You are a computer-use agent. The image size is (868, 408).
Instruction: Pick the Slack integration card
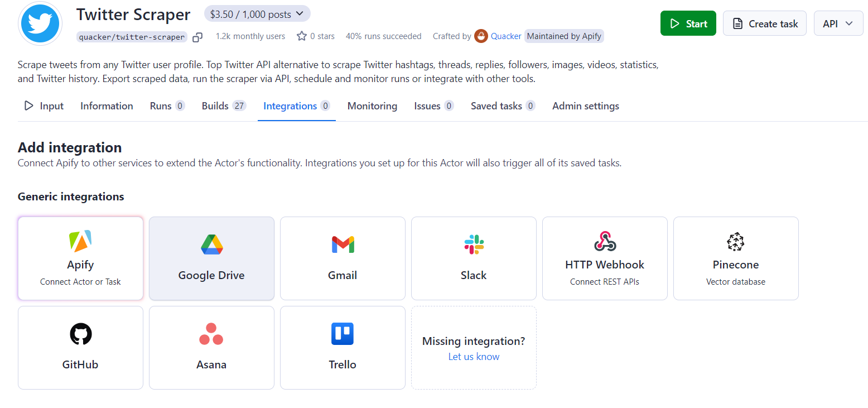click(474, 258)
